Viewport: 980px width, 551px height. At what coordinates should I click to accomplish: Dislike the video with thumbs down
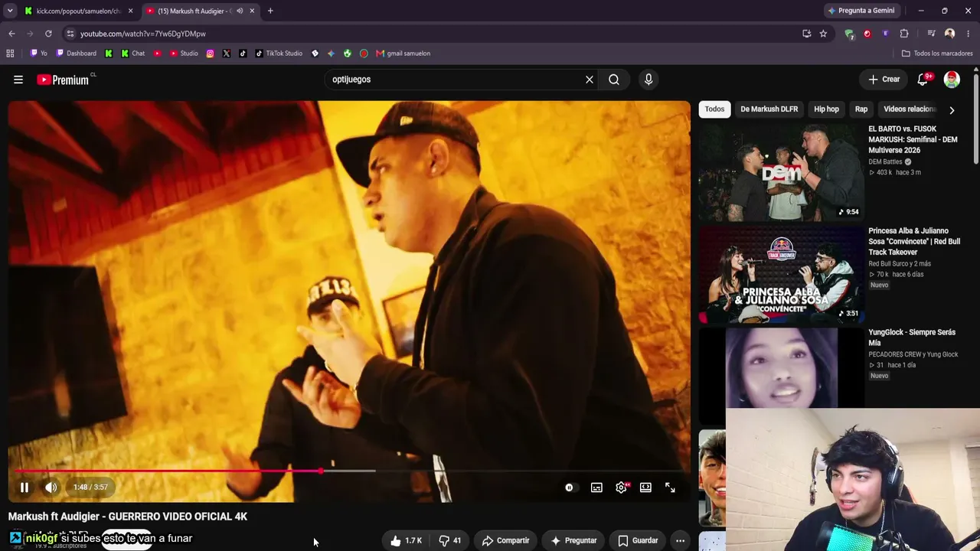[x=449, y=540]
